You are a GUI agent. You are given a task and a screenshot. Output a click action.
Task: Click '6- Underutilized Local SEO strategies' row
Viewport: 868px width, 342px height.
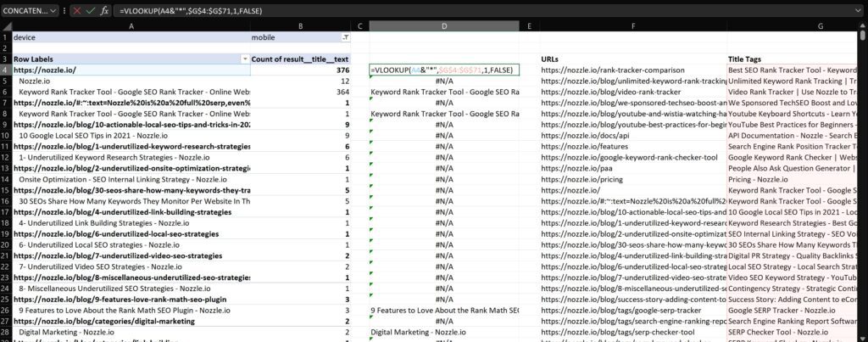click(x=131, y=244)
